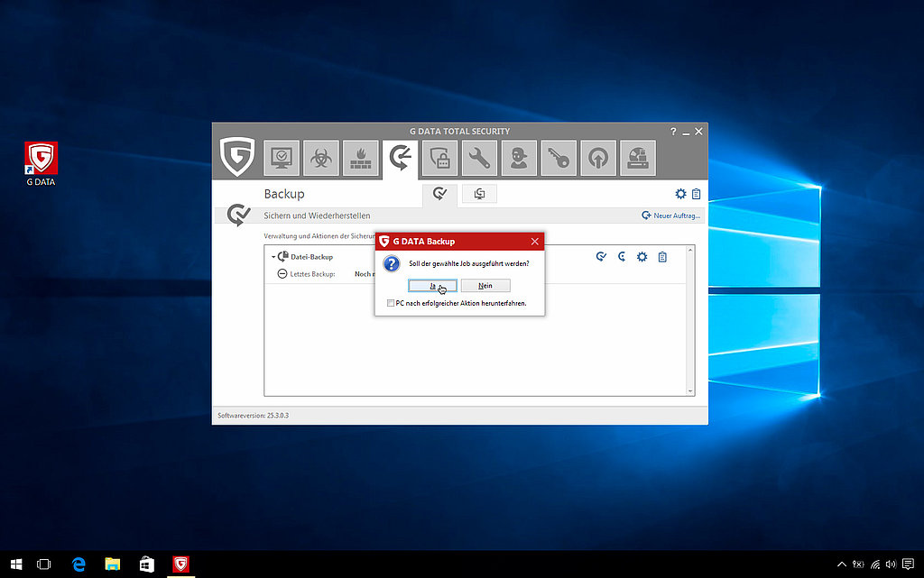This screenshot has width=924, height=578.
Task: Open the Parental Controls child icon
Action: coord(519,159)
